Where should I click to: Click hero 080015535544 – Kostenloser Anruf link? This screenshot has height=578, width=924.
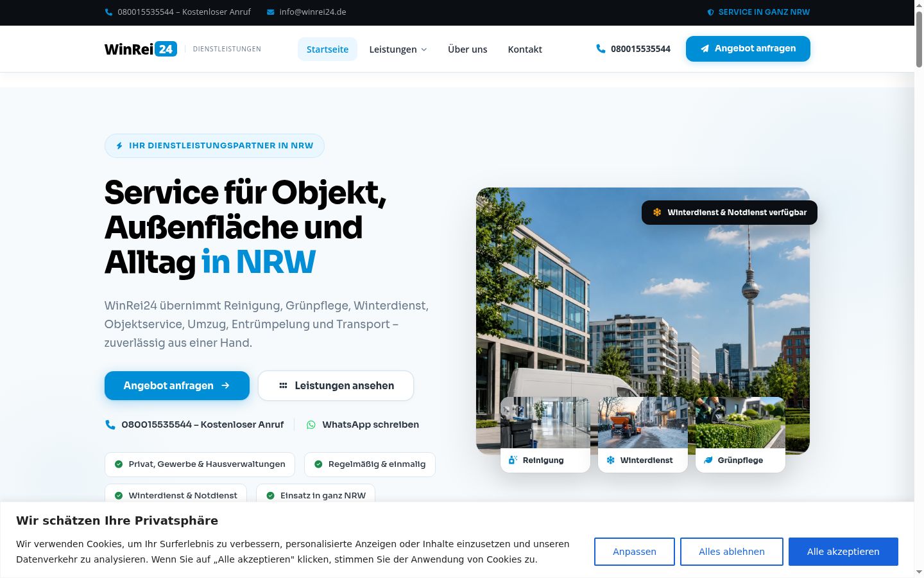pos(194,425)
